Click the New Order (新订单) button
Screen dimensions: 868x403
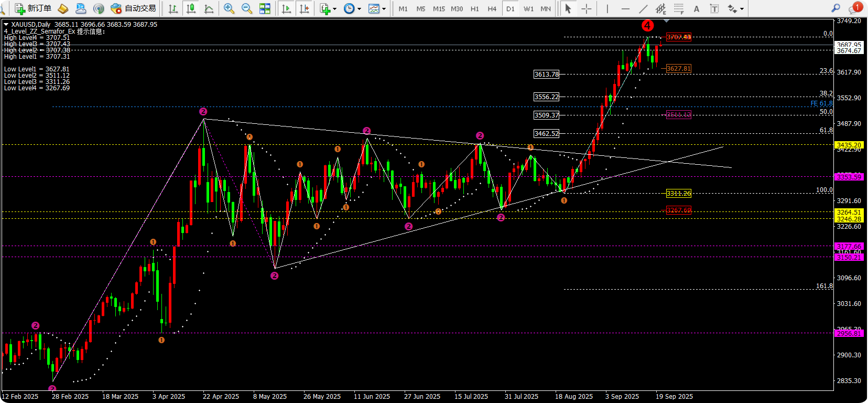click(x=34, y=8)
